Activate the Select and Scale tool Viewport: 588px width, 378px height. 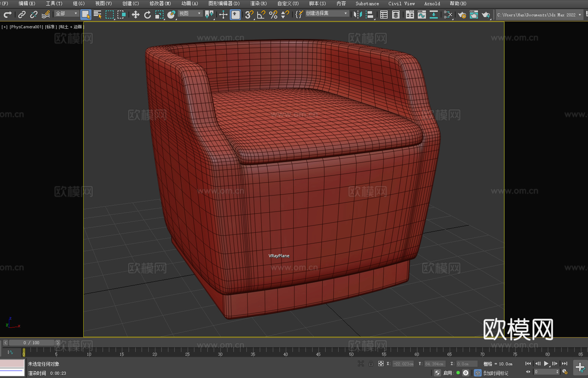[x=159, y=14]
